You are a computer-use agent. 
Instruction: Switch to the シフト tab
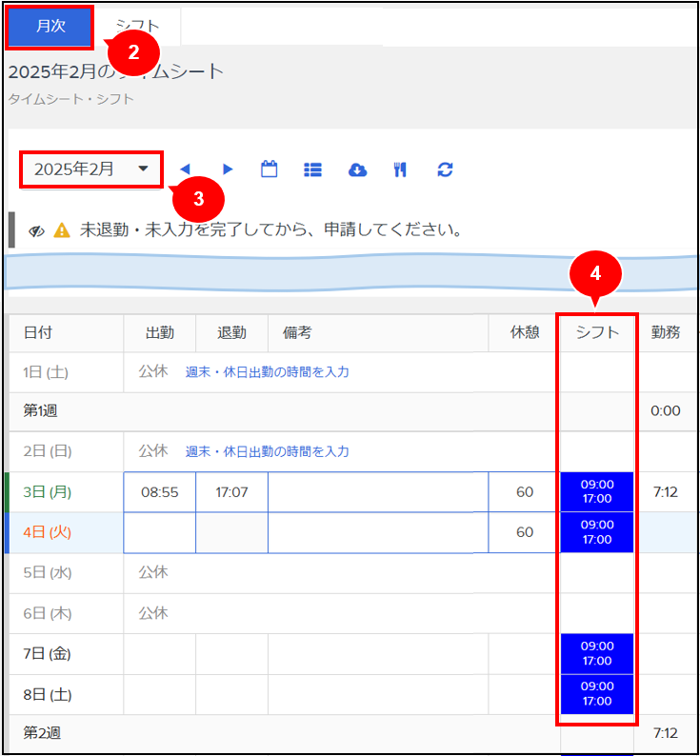click(137, 27)
